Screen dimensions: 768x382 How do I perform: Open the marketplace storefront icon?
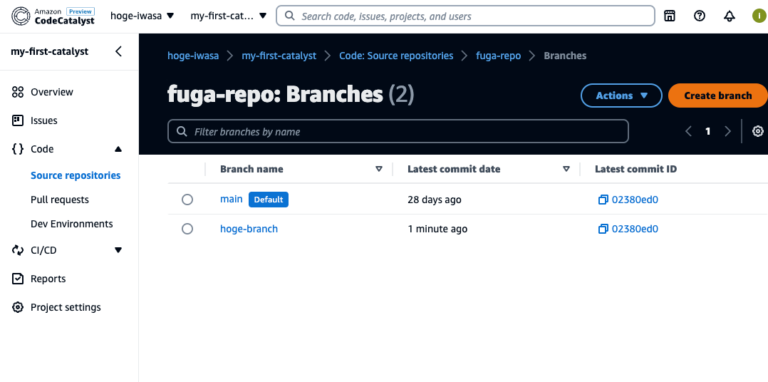[x=669, y=16]
